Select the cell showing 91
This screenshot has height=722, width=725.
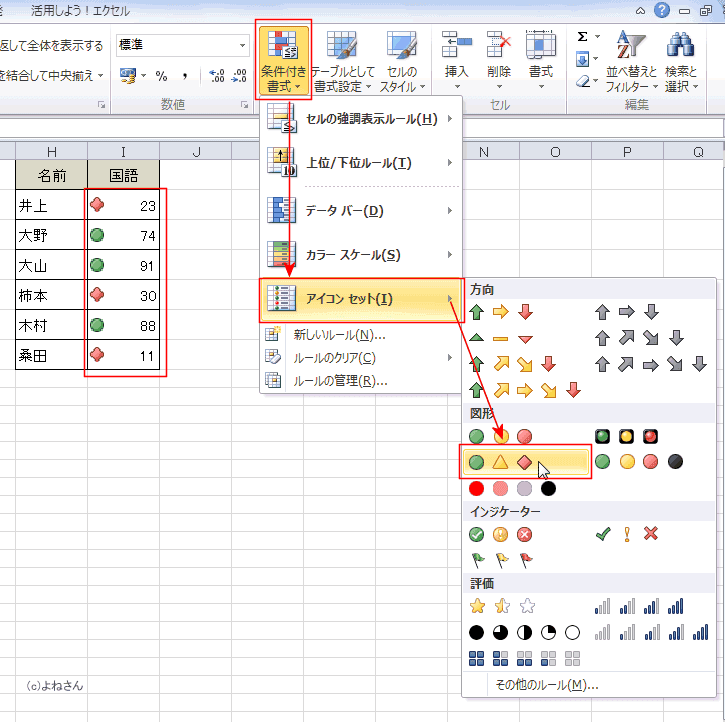[123, 265]
